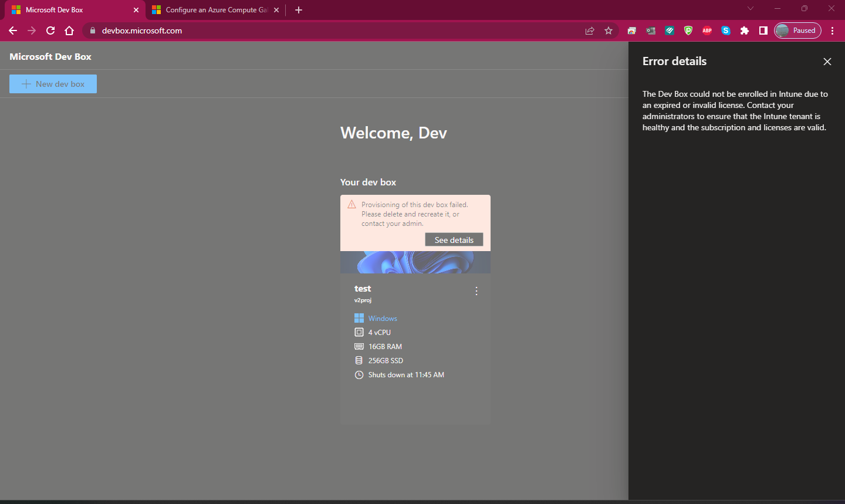Click Shuts down at 11:45 AM text

pos(406,375)
